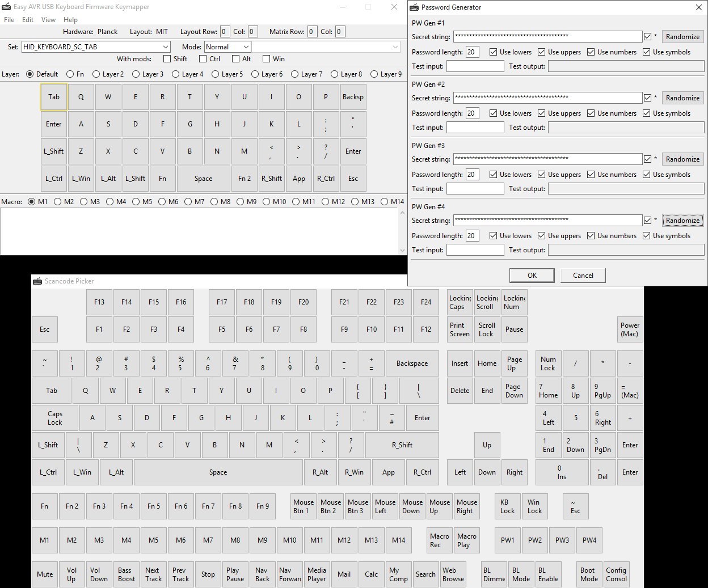Select the Layer 2 radio button

(96, 74)
